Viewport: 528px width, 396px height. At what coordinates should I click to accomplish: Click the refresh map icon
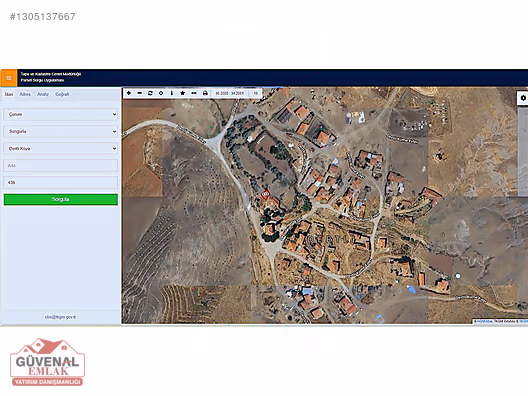click(x=150, y=93)
